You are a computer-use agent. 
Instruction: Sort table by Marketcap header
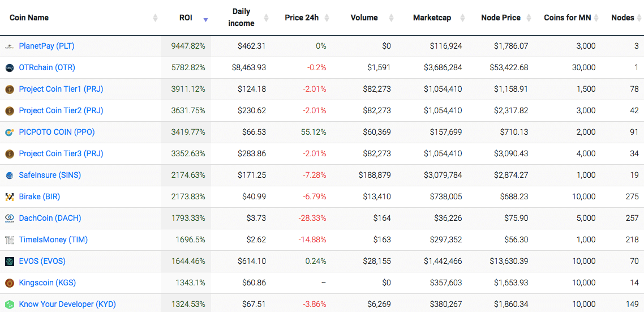point(432,18)
